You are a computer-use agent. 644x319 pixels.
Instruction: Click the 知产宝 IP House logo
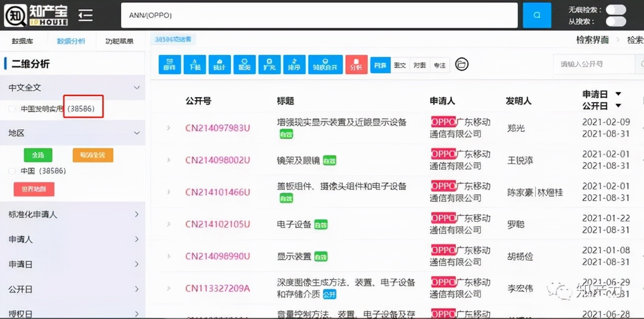pos(36,15)
